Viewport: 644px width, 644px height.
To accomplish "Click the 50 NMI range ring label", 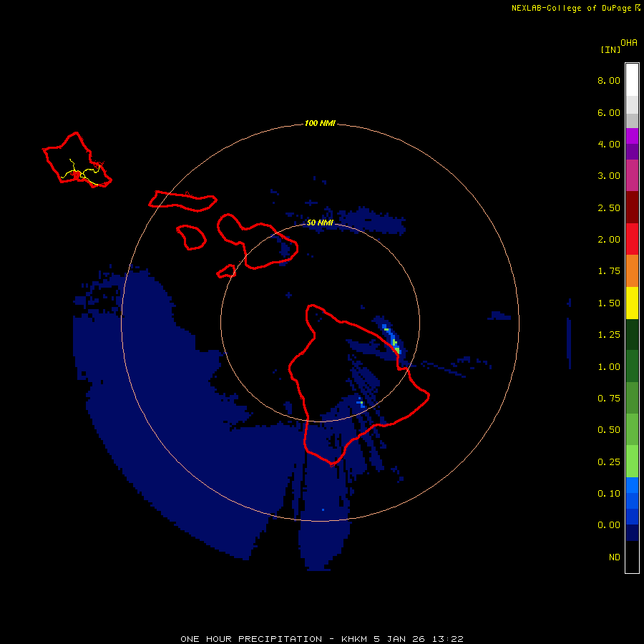I will [x=320, y=223].
